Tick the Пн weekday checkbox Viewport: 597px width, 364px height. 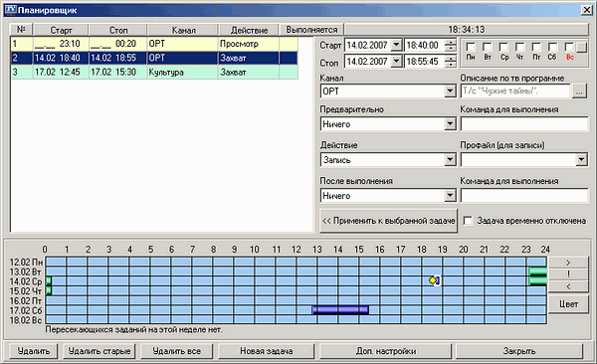click(x=471, y=47)
